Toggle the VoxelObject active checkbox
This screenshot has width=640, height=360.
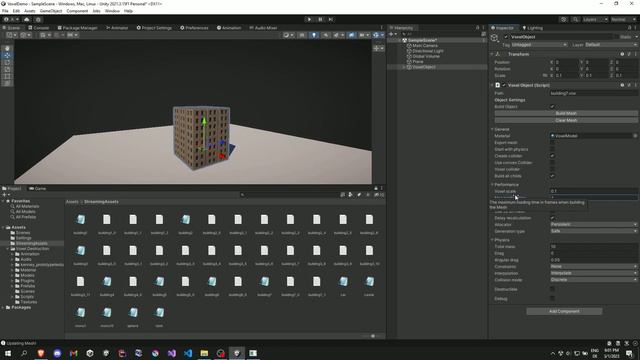tap(507, 37)
